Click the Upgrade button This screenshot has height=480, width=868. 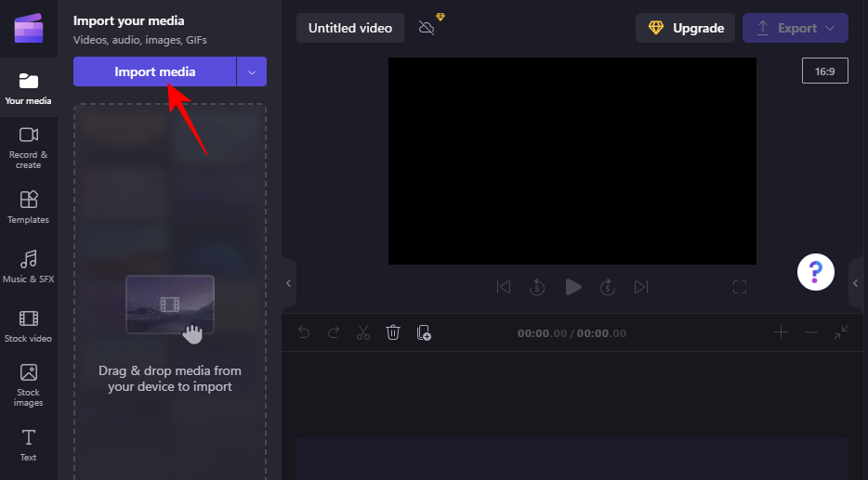point(685,28)
